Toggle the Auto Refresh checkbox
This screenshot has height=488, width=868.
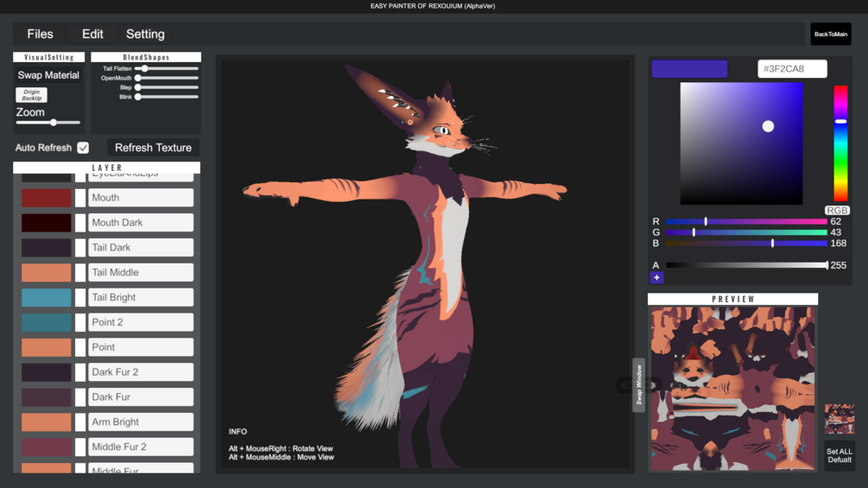83,148
